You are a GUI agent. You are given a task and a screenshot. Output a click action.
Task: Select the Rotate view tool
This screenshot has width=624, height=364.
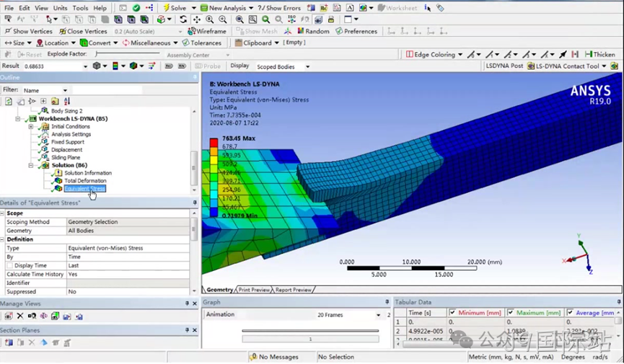coord(183,19)
